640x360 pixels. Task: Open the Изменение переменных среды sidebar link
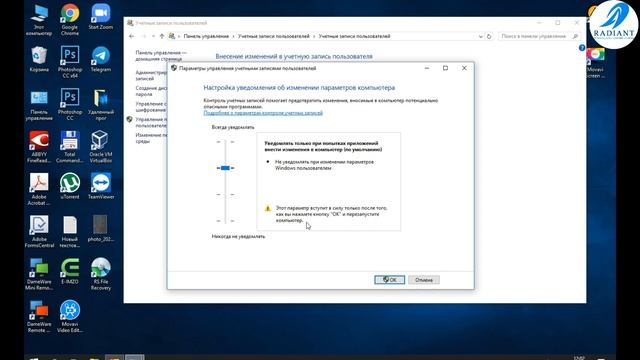(151, 138)
